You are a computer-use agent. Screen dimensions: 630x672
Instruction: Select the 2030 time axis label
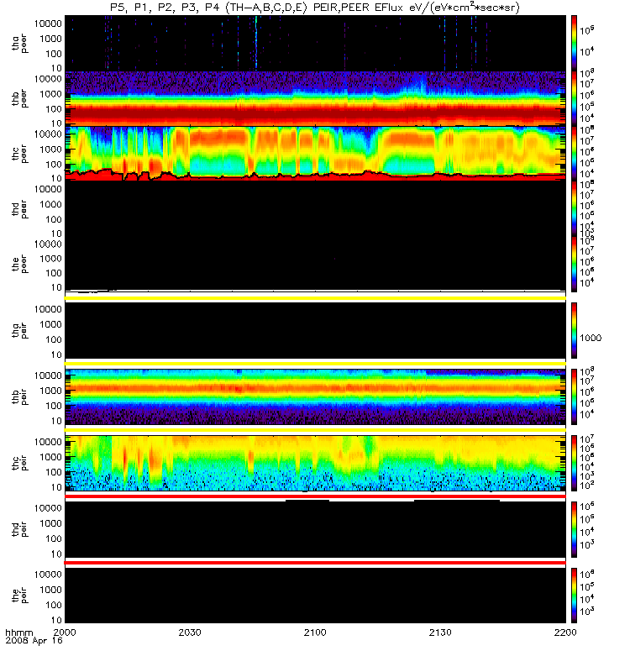[190, 633]
